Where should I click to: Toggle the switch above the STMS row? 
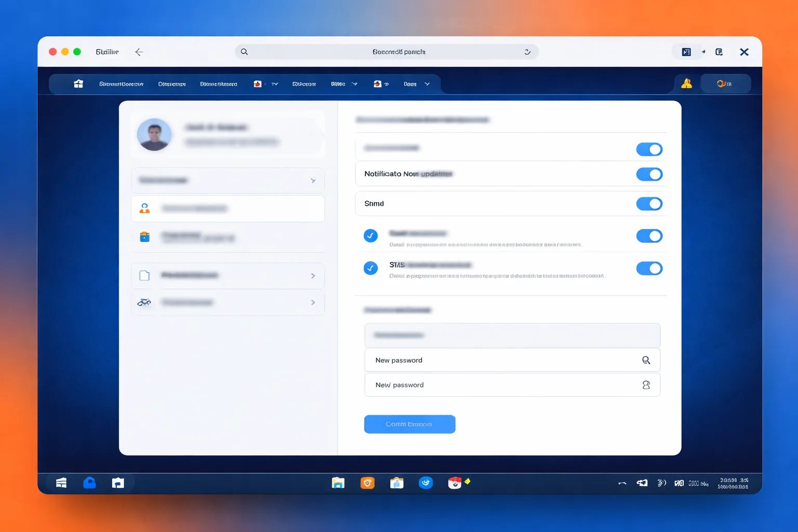tap(649, 236)
